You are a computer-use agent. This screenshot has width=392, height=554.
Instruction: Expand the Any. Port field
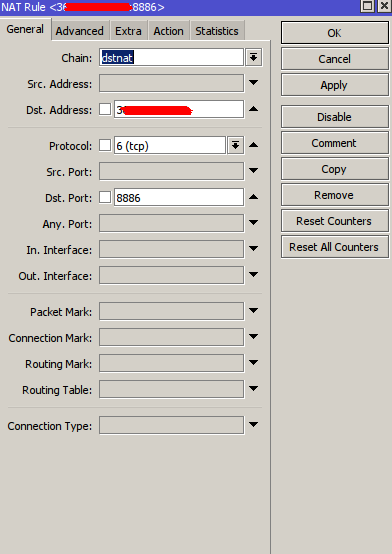coord(253,223)
